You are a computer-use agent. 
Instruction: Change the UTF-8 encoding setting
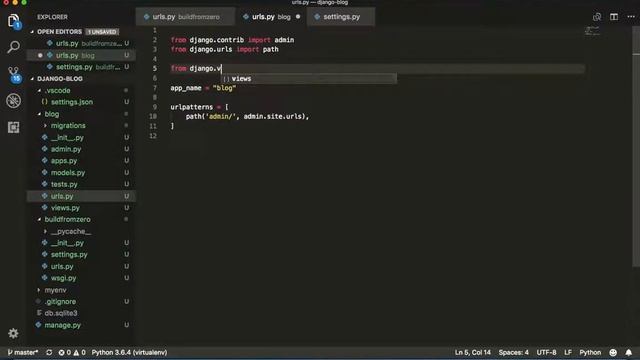pos(546,352)
